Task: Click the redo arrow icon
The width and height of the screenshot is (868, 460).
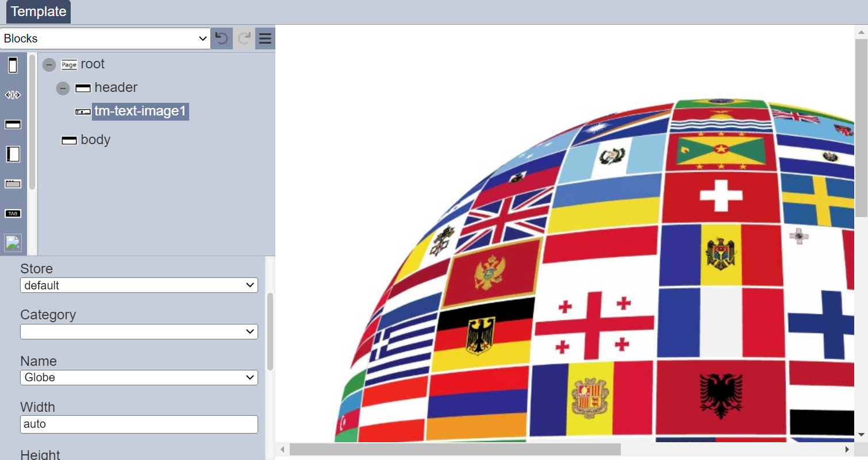Action: pos(244,38)
